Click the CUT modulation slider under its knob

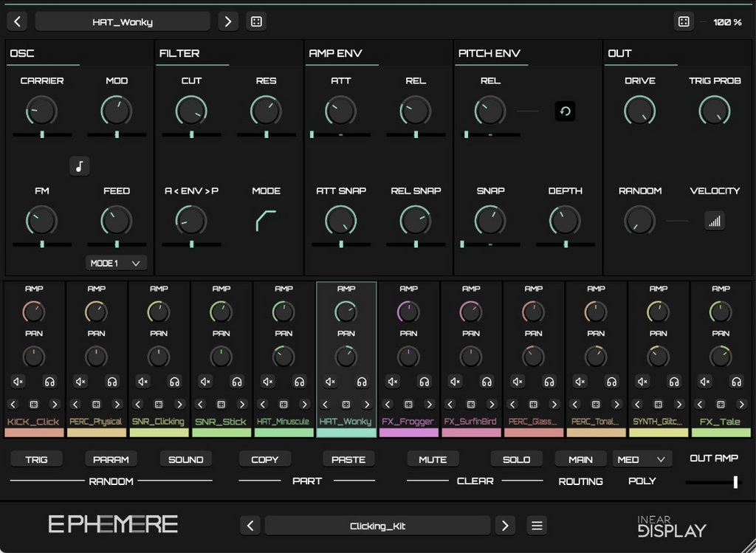pyautogui.click(x=191, y=134)
